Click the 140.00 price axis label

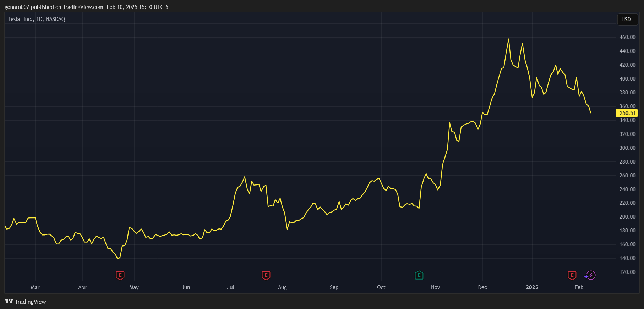pyautogui.click(x=627, y=258)
